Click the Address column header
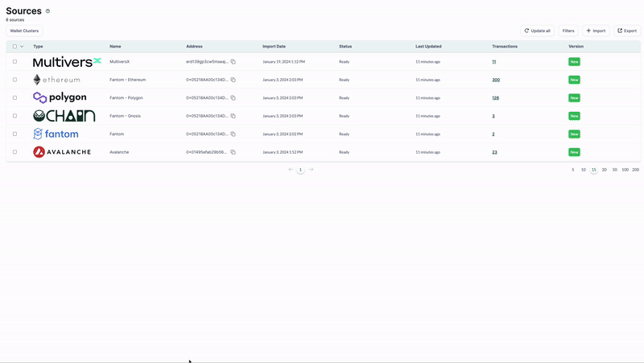Screen dimensions: 644x363 (194, 47)
